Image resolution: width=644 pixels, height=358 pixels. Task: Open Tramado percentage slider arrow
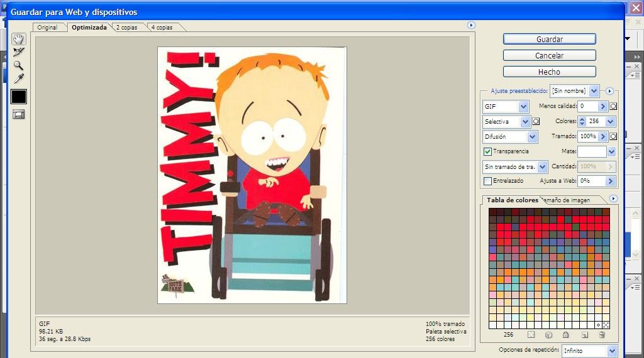pyautogui.click(x=602, y=136)
